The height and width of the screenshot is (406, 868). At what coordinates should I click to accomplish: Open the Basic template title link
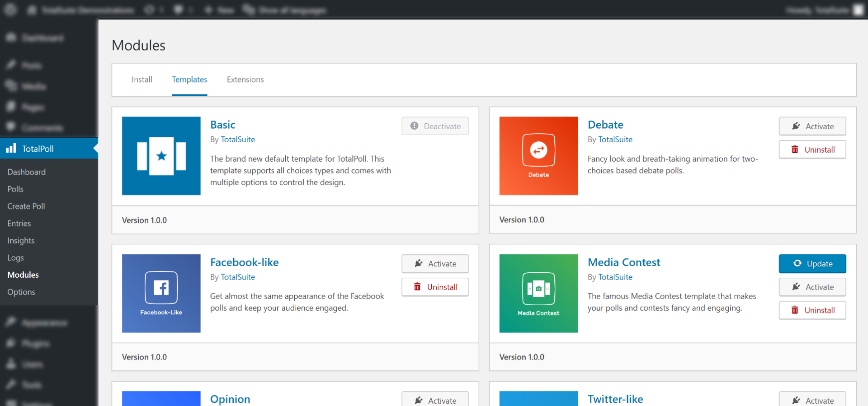pyautogui.click(x=223, y=125)
